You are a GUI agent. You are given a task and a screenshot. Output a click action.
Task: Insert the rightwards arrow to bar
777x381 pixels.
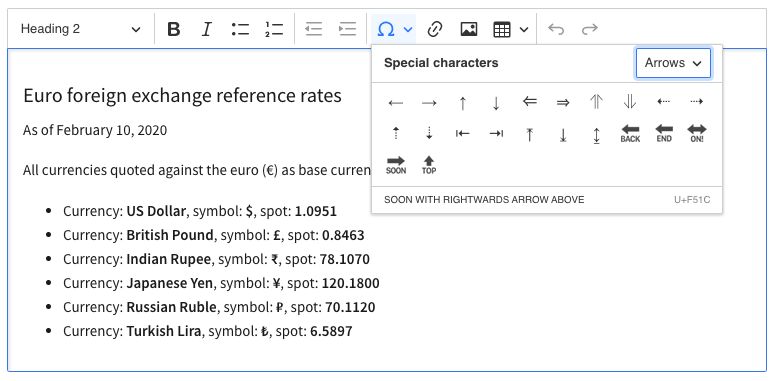pyautogui.click(x=496, y=133)
